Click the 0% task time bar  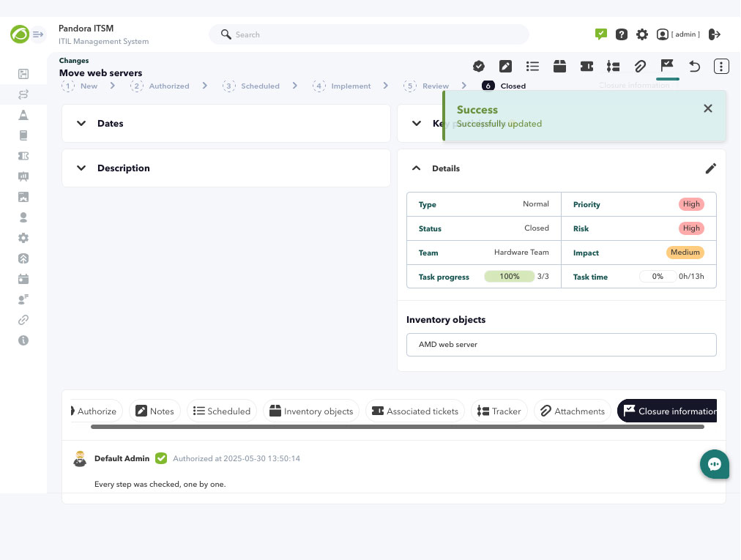point(658,277)
